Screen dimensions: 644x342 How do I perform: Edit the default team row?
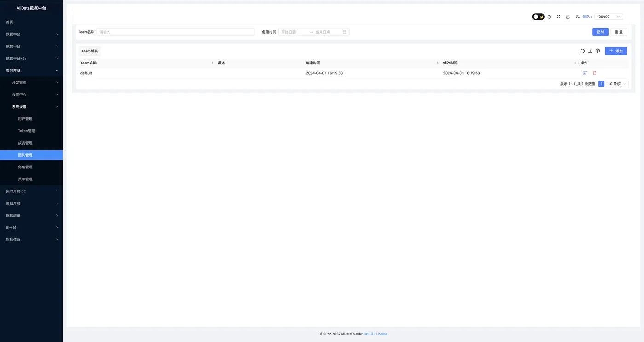pyautogui.click(x=585, y=73)
